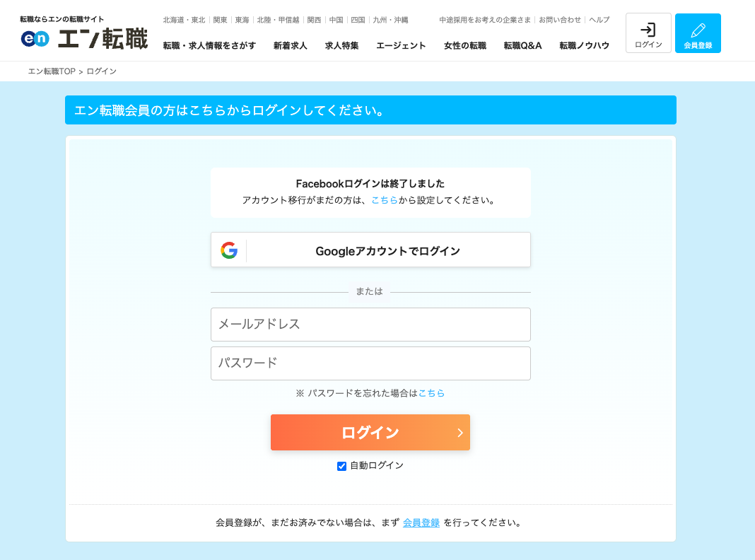Follow the forgotten password こちら link

(431, 393)
